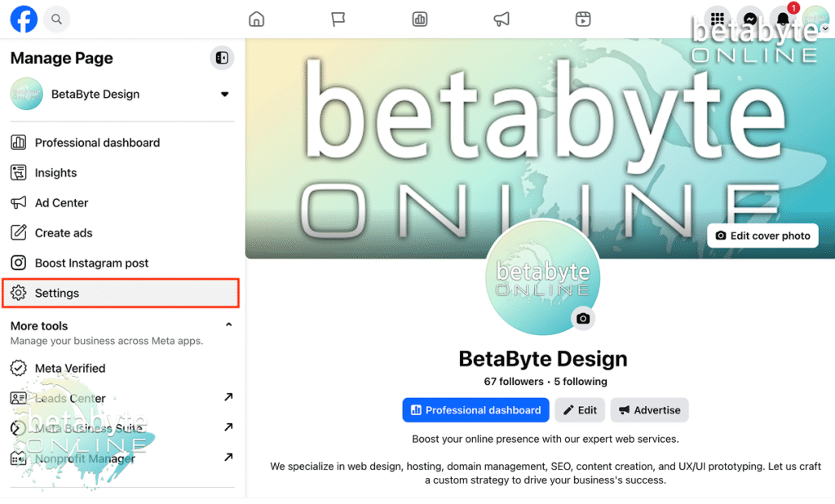Toggle the Manage Page sidebar panel
Viewport: 835px width, 504px height.
(221, 58)
